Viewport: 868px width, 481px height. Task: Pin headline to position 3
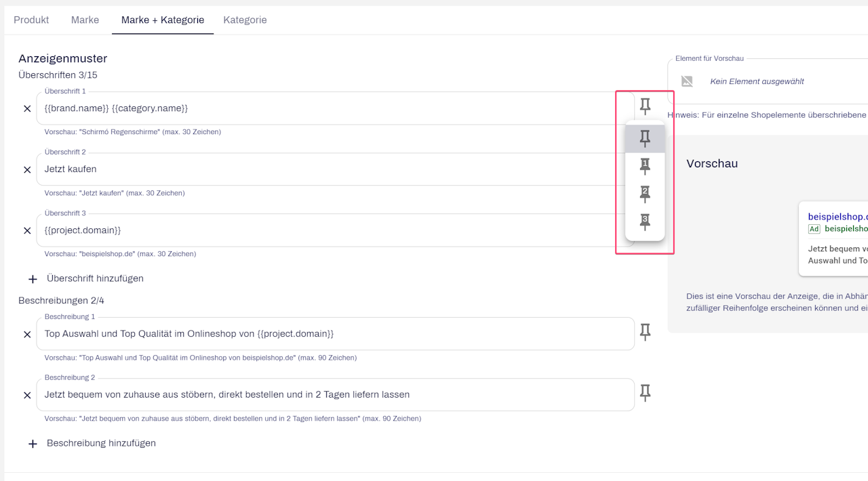tap(645, 222)
